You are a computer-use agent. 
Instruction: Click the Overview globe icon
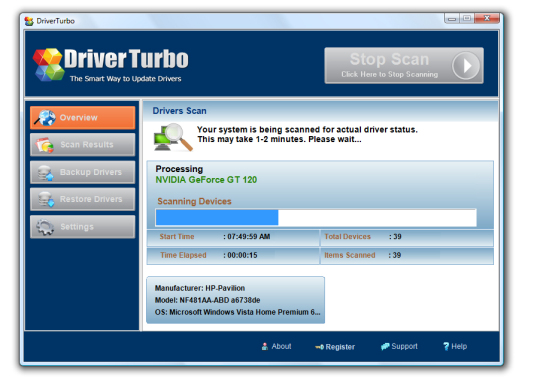click(45, 118)
